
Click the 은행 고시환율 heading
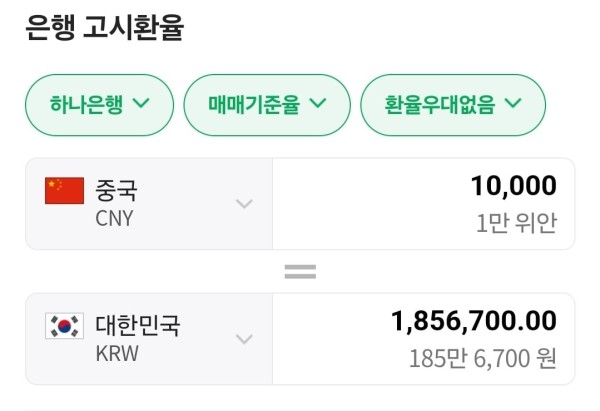104,27
